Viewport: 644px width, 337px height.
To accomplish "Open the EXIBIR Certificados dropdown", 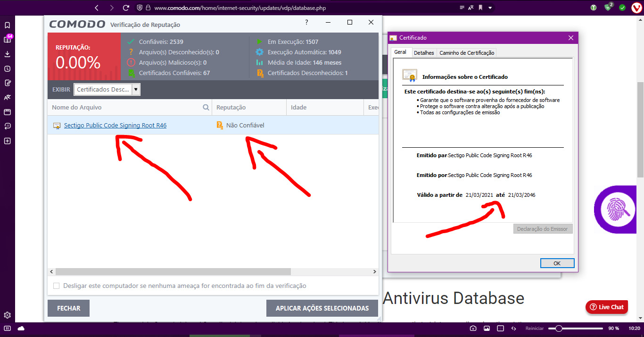I will tap(107, 89).
